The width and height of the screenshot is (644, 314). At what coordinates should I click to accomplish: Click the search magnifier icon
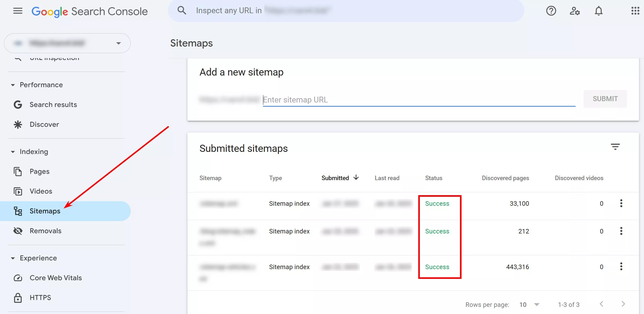182,11
